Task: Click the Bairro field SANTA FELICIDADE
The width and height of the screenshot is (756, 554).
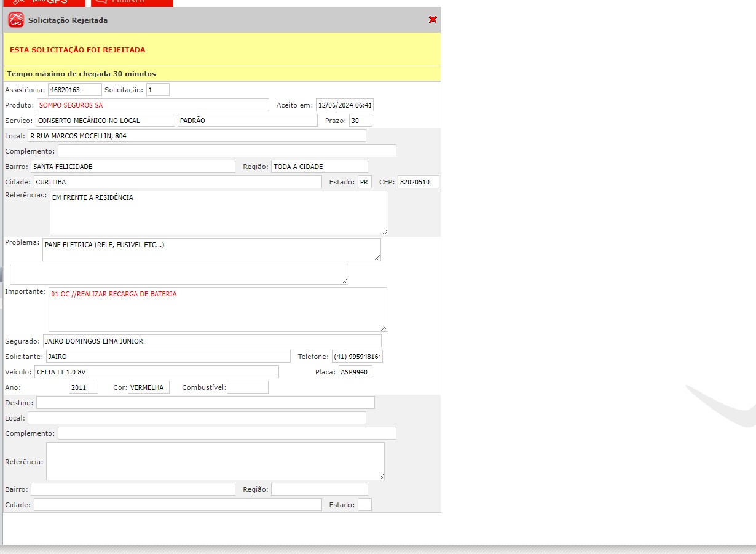Action: (133, 167)
